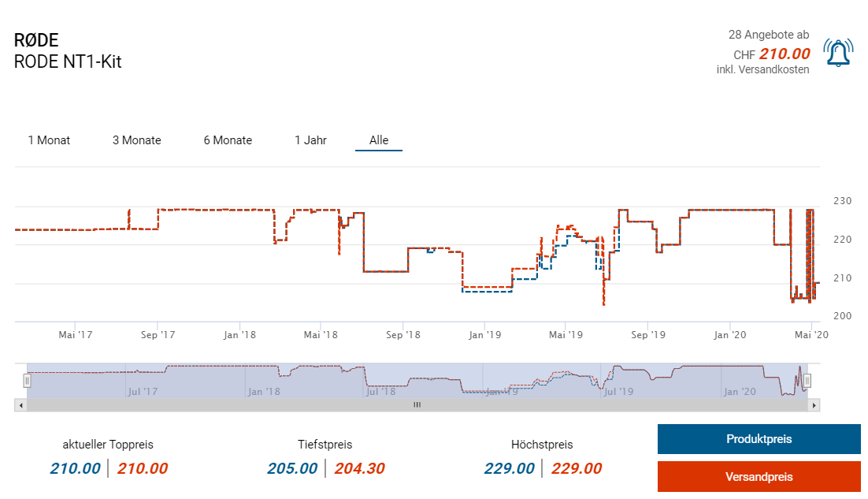Choose the 1 Jahr range tab

tap(310, 140)
